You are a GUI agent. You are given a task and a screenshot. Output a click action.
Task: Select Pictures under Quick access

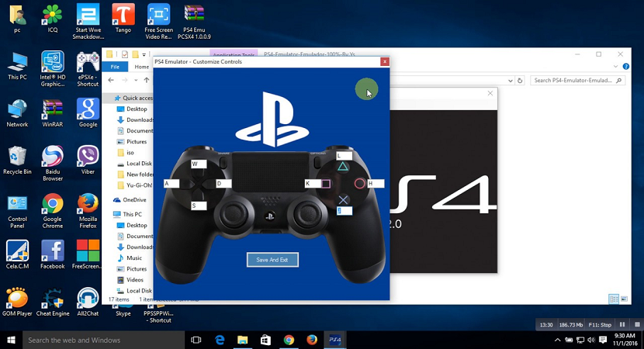(x=132, y=142)
